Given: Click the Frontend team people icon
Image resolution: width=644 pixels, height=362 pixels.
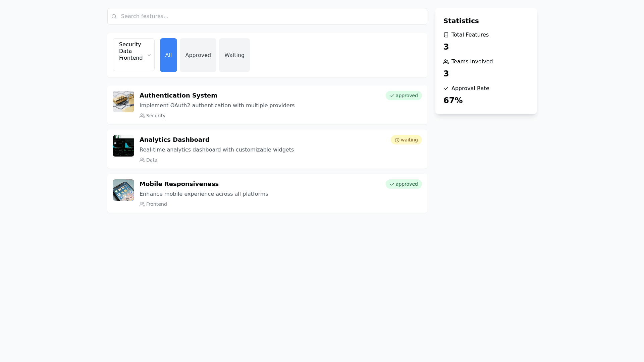Looking at the screenshot, I should point(142,204).
